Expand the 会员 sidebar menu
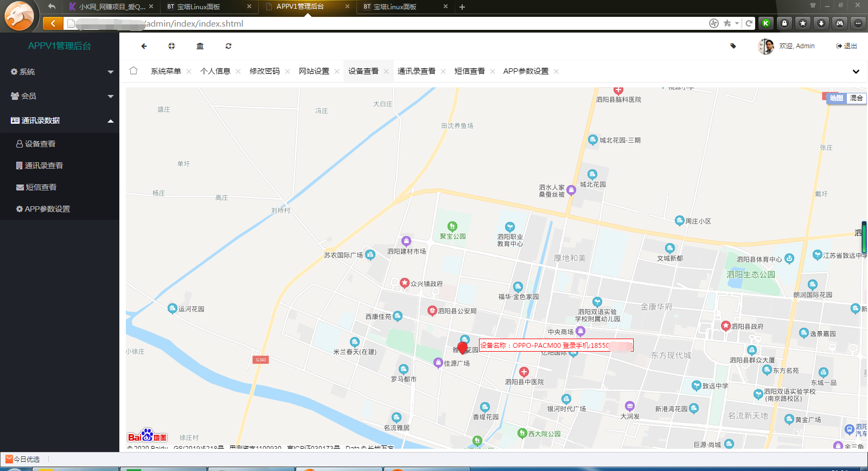The image size is (868, 471). point(60,96)
